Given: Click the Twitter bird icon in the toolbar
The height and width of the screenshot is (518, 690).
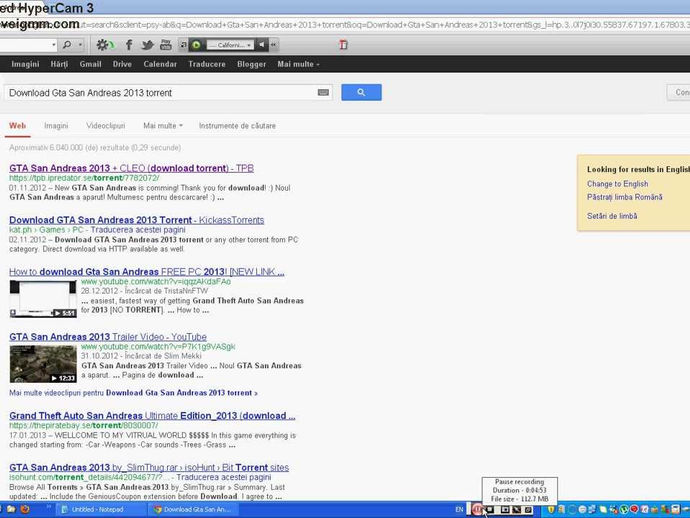Looking at the screenshot, I should tap(147, 44).
